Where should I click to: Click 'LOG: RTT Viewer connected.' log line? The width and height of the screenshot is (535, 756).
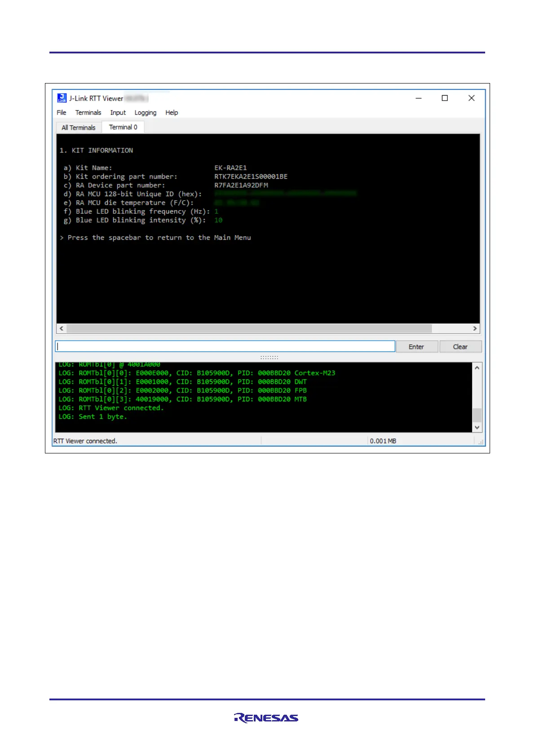(x=111, y=408)
